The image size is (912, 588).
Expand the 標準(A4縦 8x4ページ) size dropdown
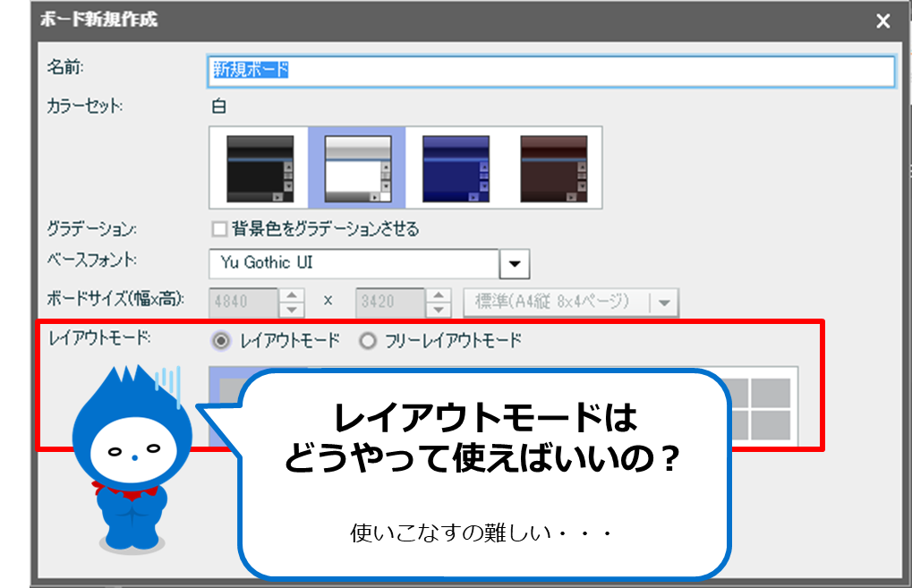663,303
